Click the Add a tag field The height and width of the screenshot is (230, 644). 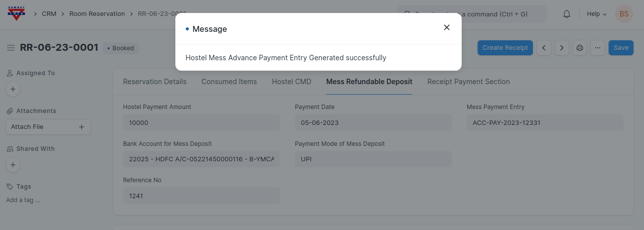[23, 200]
